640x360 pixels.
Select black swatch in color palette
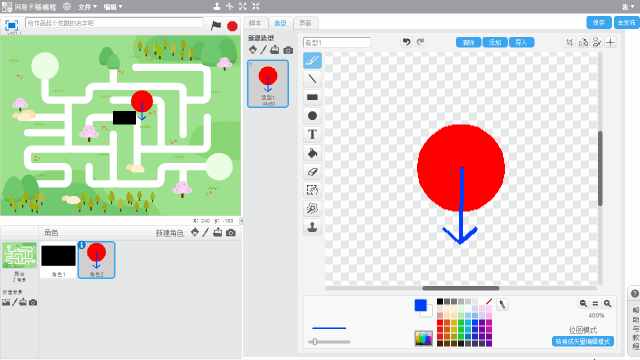440,302
